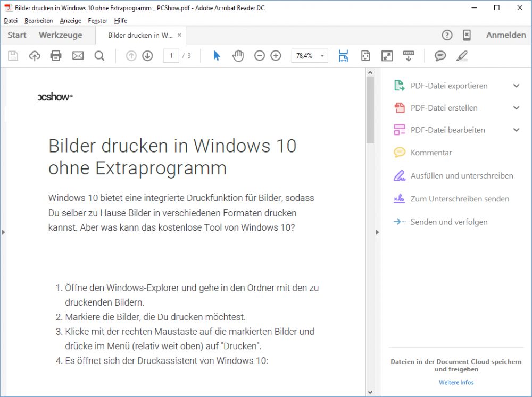Send file by email envelope icon

click(78, 56)
